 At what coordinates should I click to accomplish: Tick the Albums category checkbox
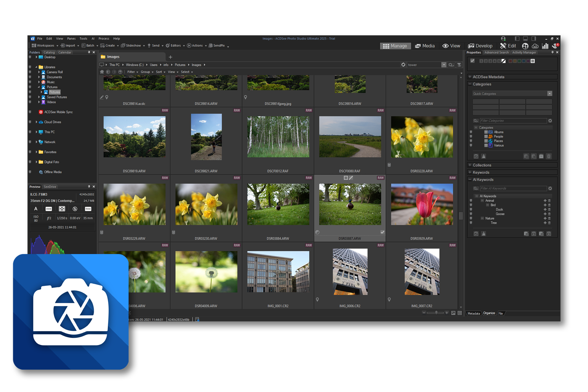click(486, 132)
